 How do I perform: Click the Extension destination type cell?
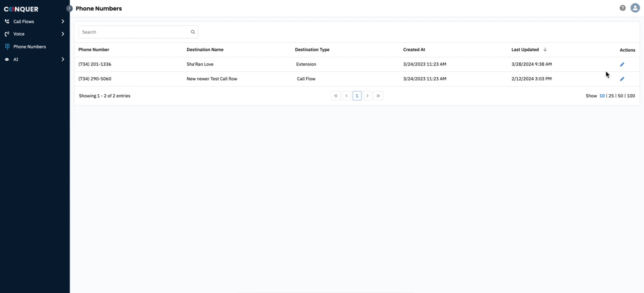pyautogui.click(x=306, y=65)
